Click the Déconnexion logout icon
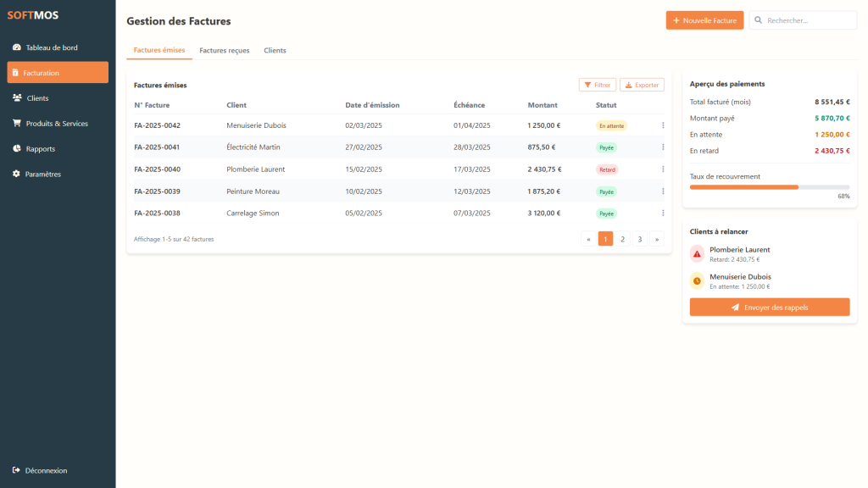The width and height of the screenshot is (868, 488). point(17,470)
